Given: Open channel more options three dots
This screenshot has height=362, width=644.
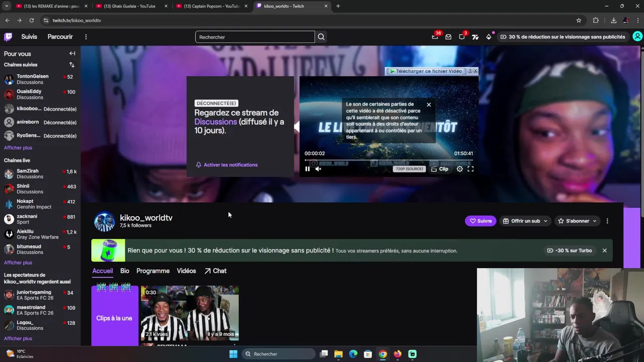Looking at the screenshot, I should [x=607, y=221].
